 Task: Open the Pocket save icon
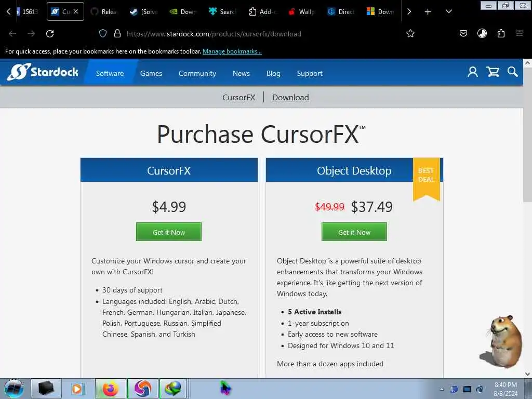463,33
